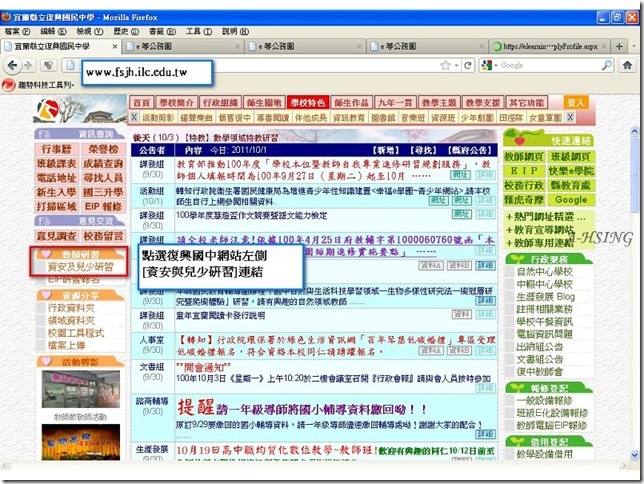Open the 檢視 menu
Viewport: 644px width, 484px height.
90,31
